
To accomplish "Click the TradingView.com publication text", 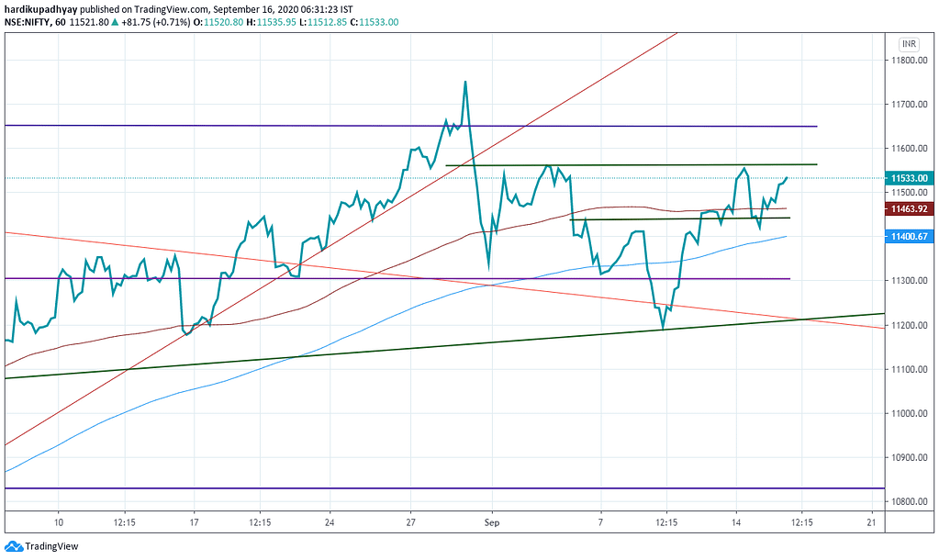I will tap(172, 9).
